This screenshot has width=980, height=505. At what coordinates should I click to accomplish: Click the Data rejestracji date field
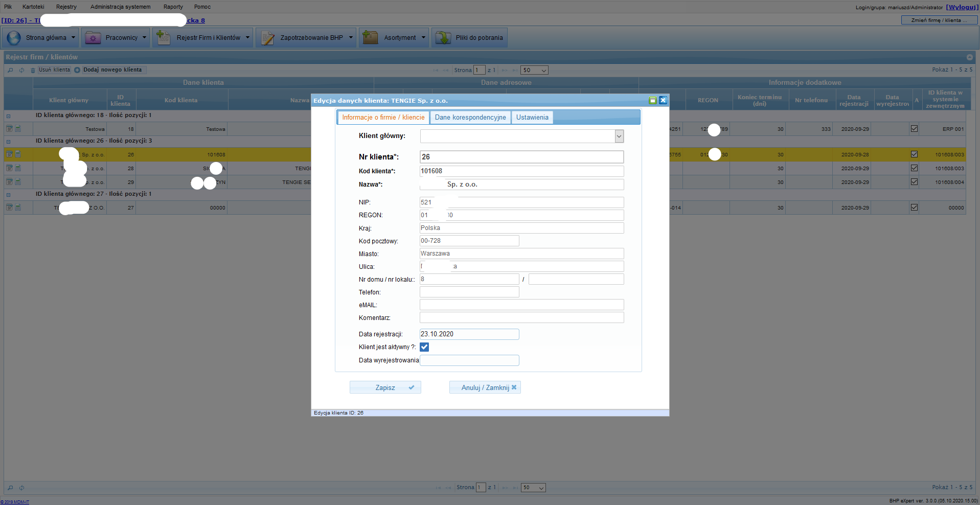(469, 334)
